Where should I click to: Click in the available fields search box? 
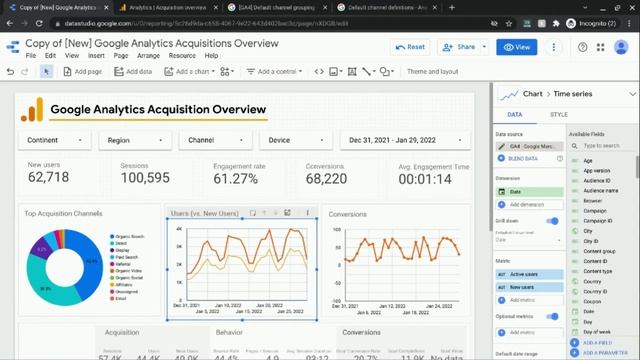tap(602, 146)
